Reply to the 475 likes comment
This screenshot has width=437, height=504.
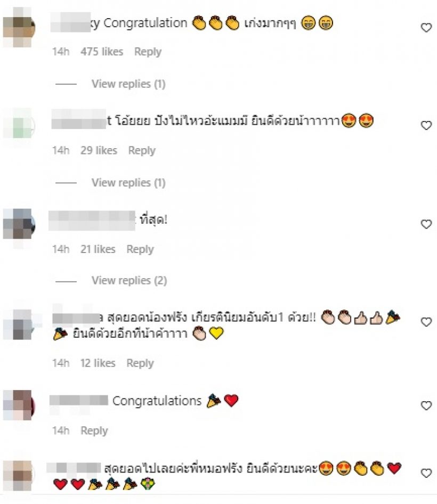148,52
